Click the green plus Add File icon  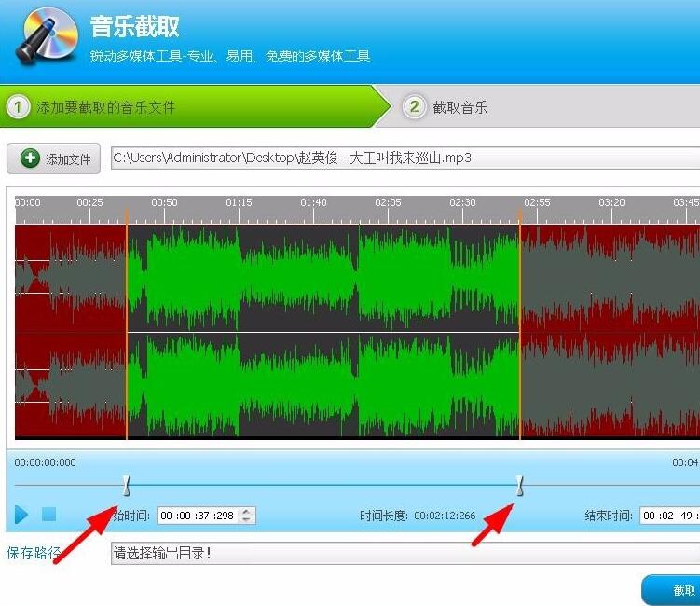click(30, 158)
